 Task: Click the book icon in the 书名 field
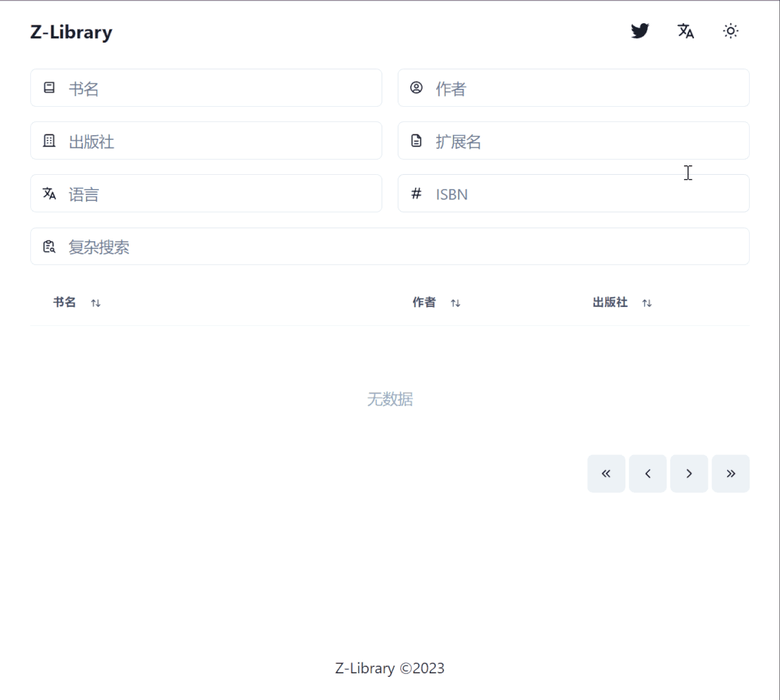(x=49, y=88)
